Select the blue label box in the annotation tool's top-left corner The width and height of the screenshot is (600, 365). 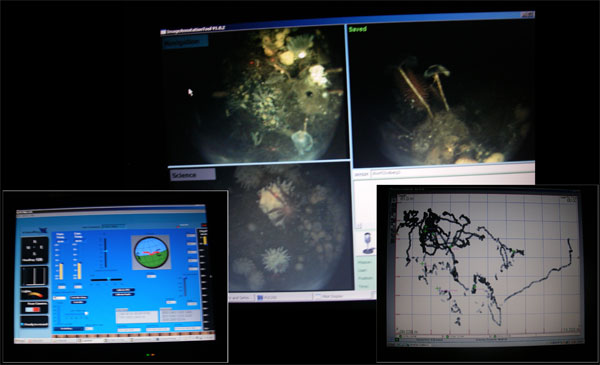click(186, 42)
